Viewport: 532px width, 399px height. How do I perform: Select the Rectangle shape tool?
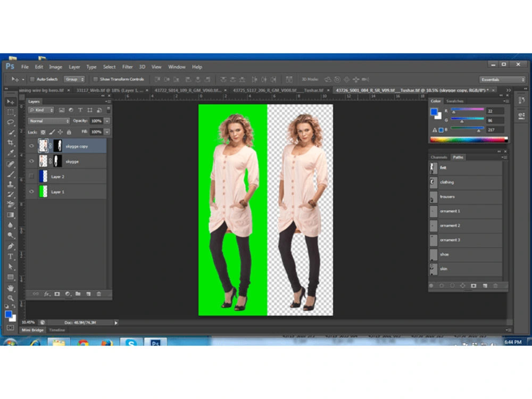pos(11,277)
